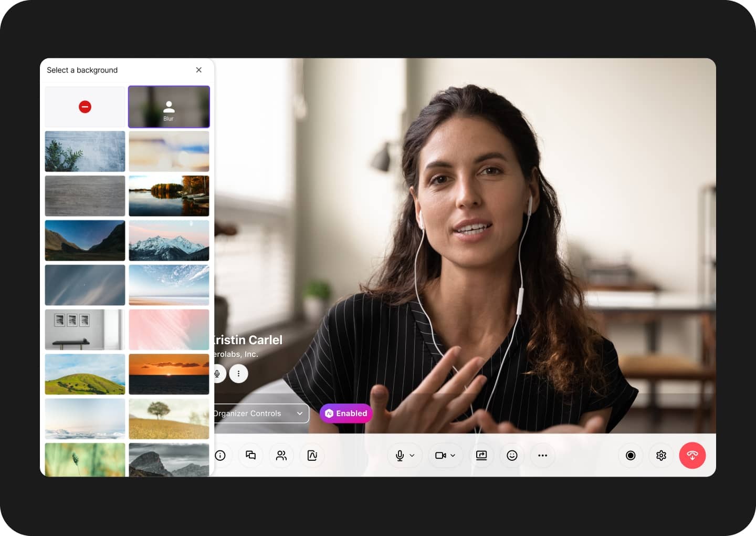Choose the dark valley night sky background

[x=85, y=241]
